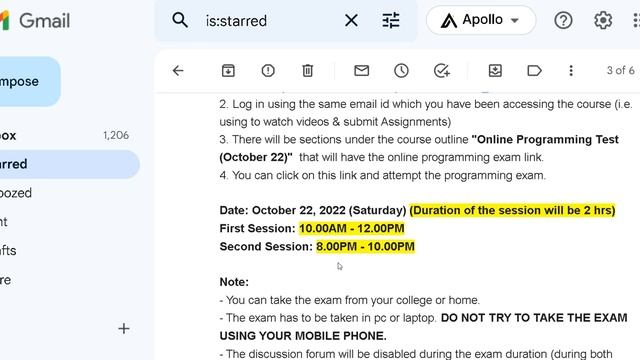This screenshot has width=640, height=360.
Task: Delete this email with trash icon
Action: (x=307, y=71)
